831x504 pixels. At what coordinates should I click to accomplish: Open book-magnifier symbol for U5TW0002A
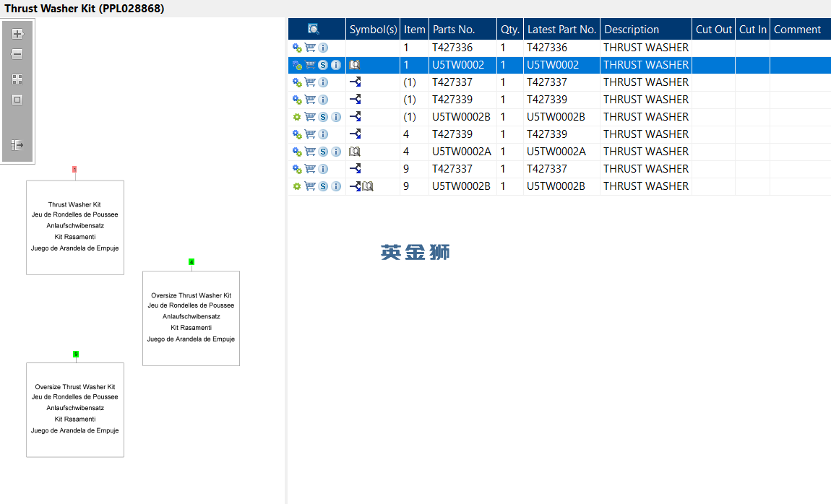355,152
